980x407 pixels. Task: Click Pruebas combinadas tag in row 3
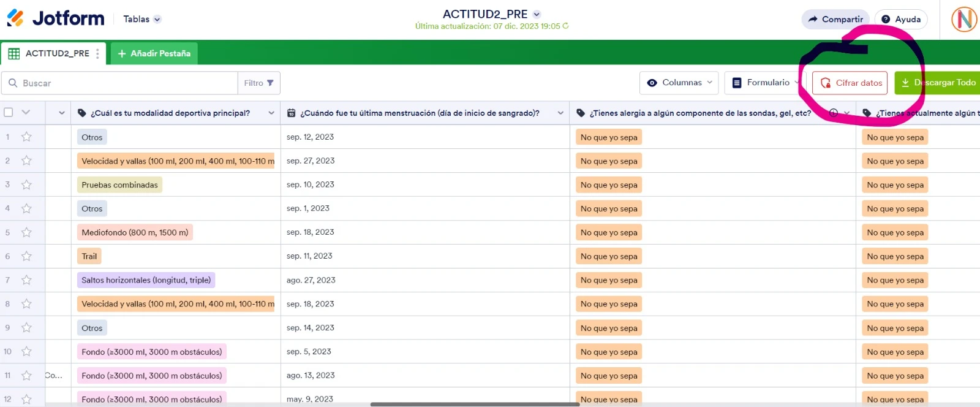pos(119,185)
